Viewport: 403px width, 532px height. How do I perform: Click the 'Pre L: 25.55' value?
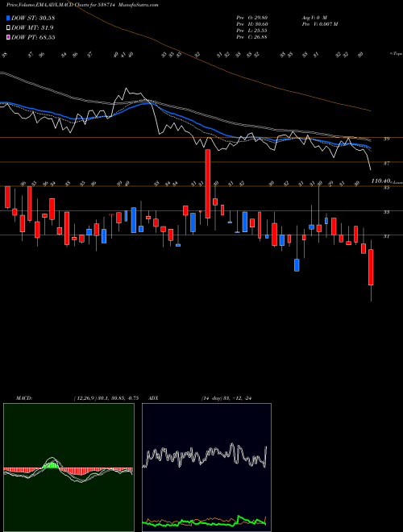pyautogui.click(x=251, y=31)
